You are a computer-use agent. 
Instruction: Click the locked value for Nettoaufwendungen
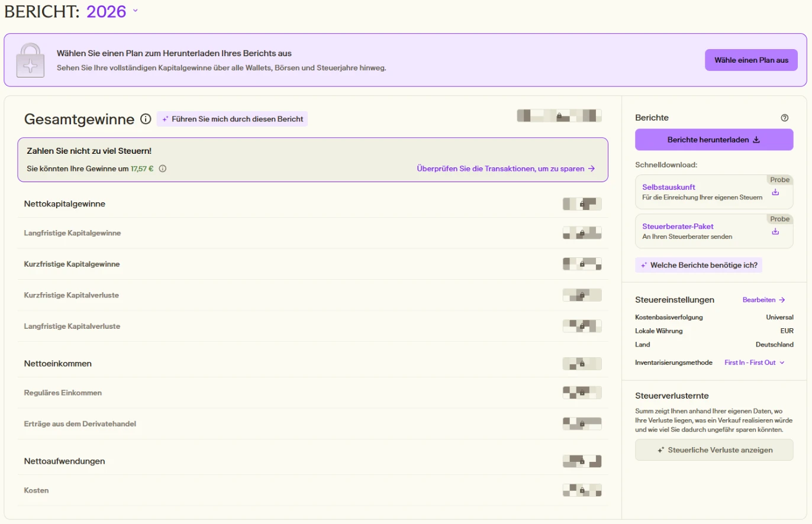[x=582, y=461]
